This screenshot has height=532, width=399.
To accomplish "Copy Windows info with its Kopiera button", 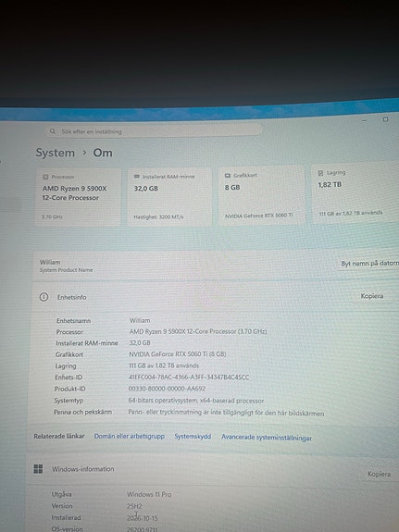I will coord(379,474).
